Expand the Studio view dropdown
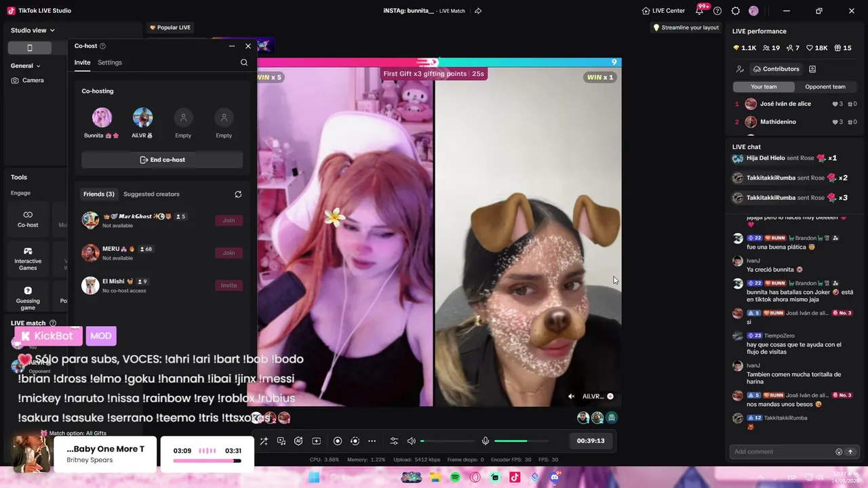This screenshot has height=488, width=868. [33, 30]
